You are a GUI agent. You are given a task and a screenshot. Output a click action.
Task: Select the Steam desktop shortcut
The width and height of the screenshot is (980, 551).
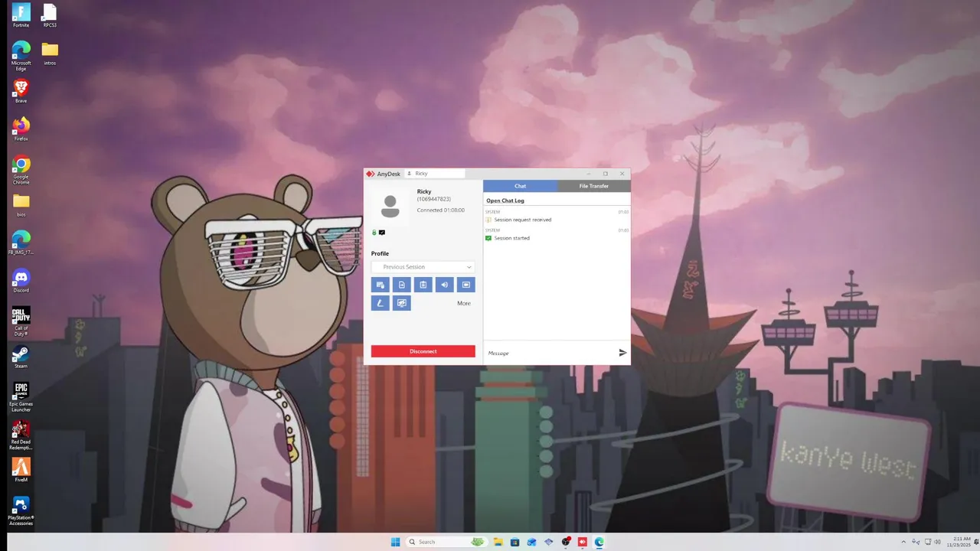click(21, 356)
